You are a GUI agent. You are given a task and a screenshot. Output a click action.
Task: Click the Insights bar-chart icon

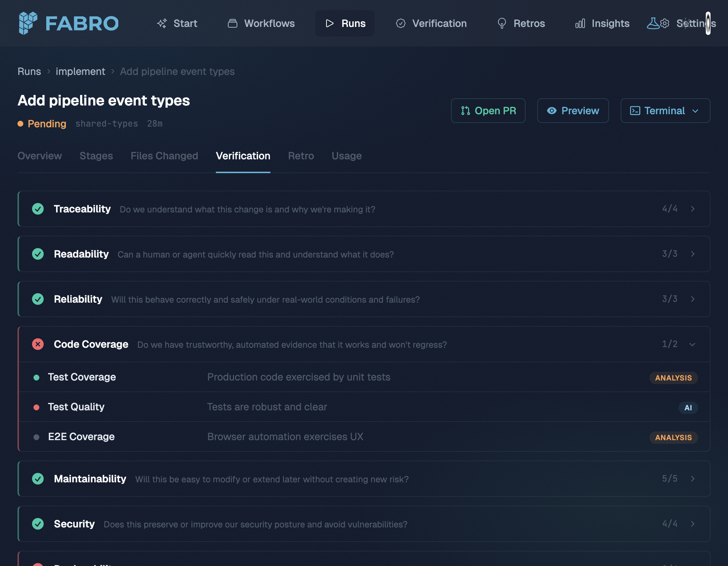pos(580,23)
